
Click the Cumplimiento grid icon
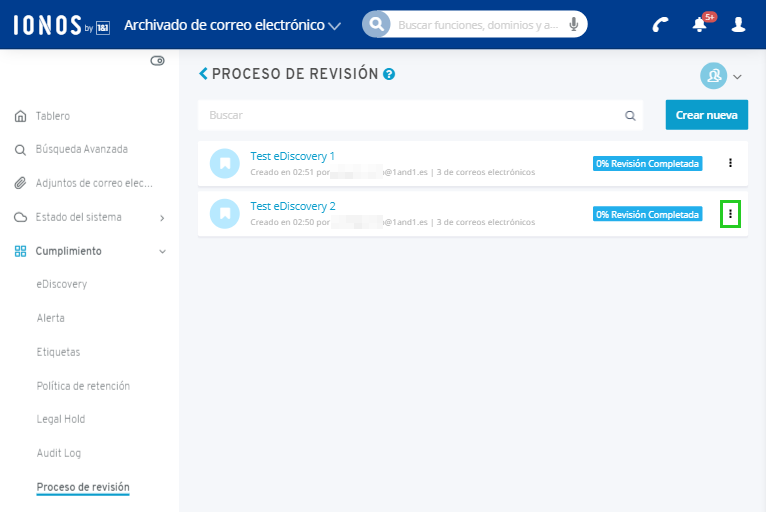(20, 251)
